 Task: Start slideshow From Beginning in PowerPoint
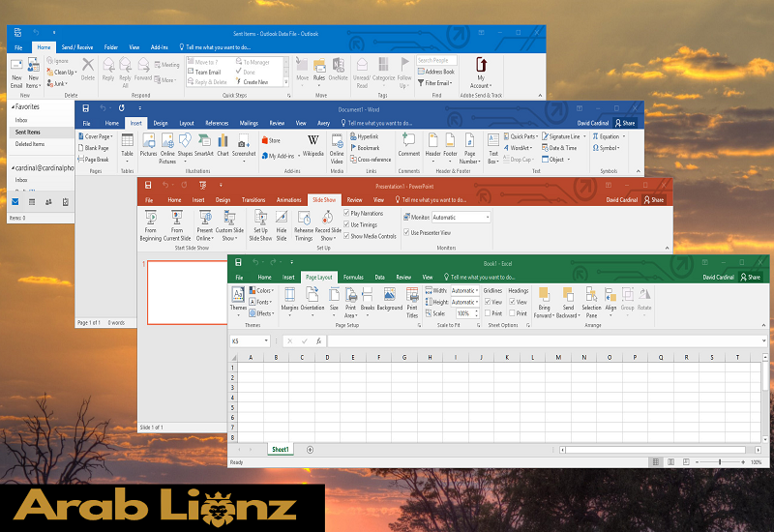point(151,225)
